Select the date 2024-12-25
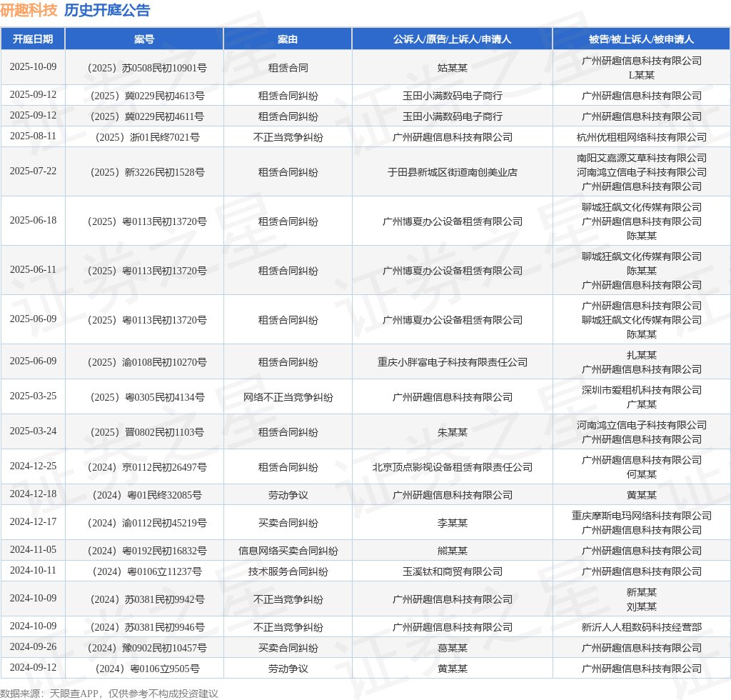This screenshot has width=731, height=700. (x=33, y=466)
